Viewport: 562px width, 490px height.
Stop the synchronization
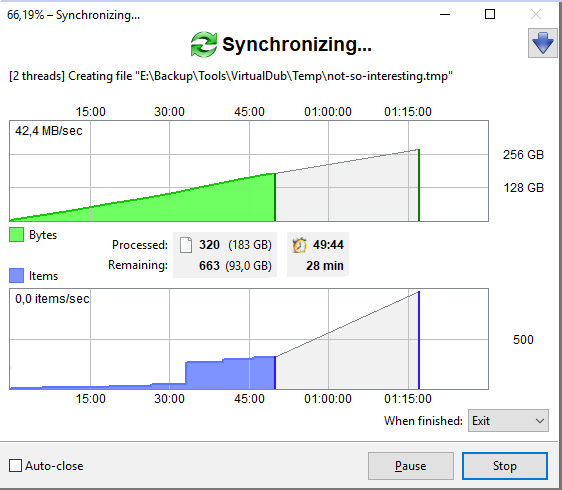(505, 466)
